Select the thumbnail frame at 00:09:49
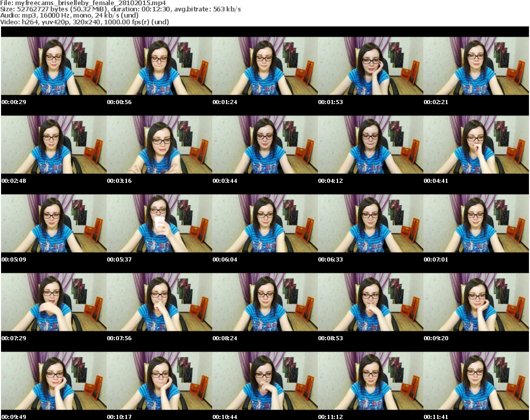This screenshot has height=420, width=530. click(54, 381)
